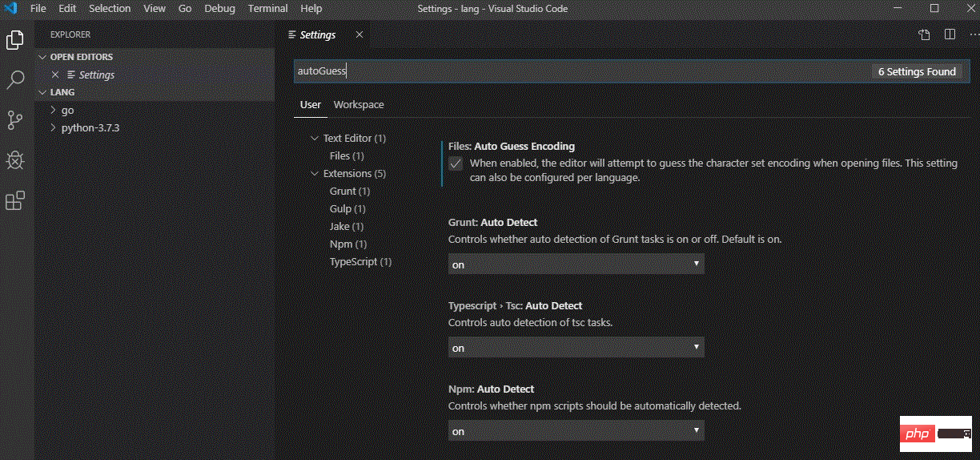Click the EXPLORER panel header

[x=70, y=34]
